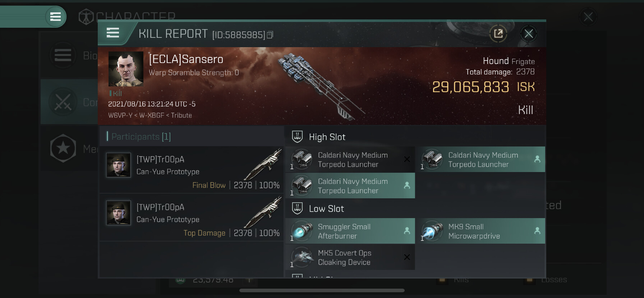Open the main menu in top-left corner
This screenshot has height=298, width=644.
[x=55, y=17]
